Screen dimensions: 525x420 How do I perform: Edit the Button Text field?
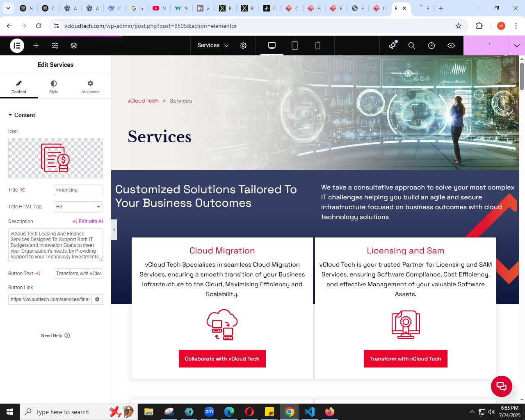click(x=78, y=274)
